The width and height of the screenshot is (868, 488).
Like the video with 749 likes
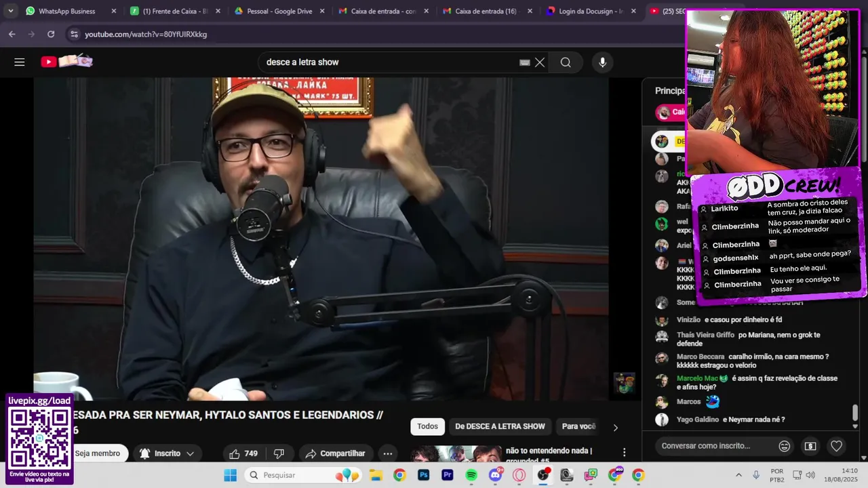(x=243, y=453)
